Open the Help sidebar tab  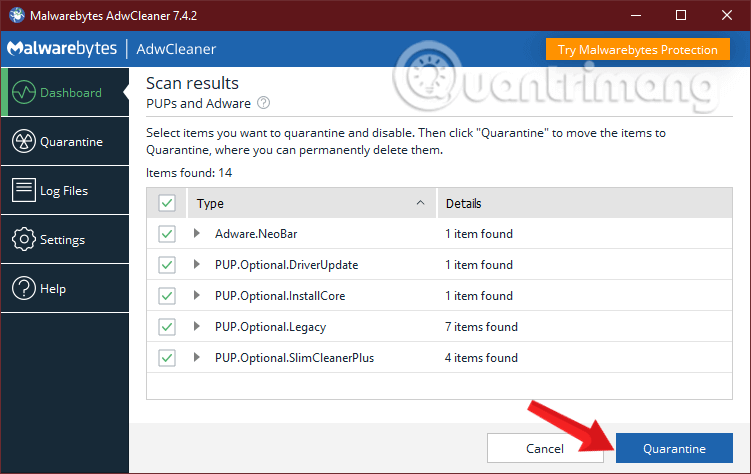tap(65, 288)
